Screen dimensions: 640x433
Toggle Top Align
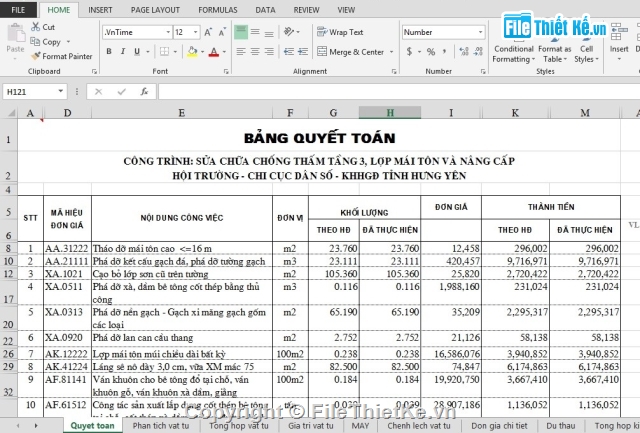pyautogui.click(x=241, y=32)
